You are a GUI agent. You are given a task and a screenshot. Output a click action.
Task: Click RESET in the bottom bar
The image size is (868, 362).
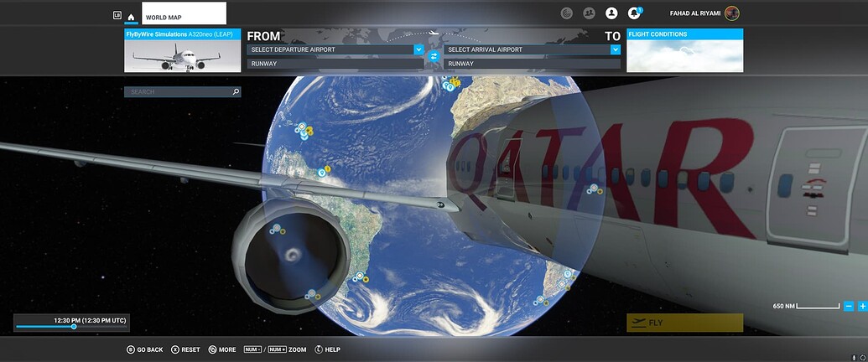185,349
